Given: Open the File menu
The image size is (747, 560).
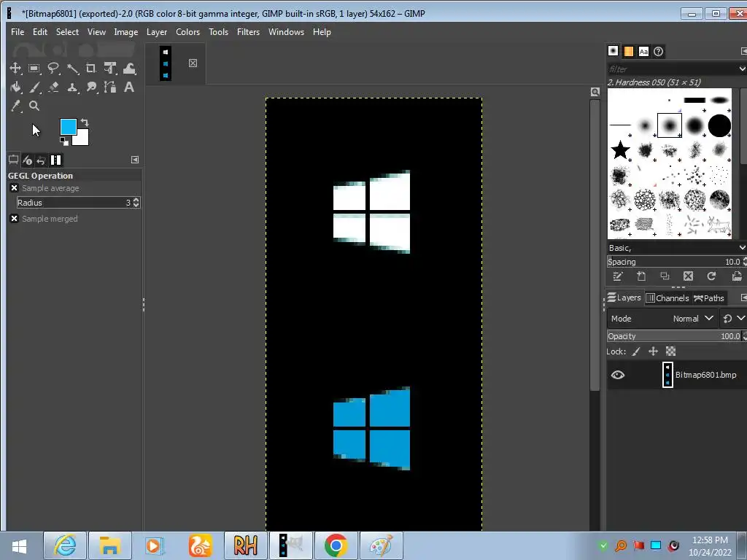Looking at the screenshot, I should [x=18, y=32].
